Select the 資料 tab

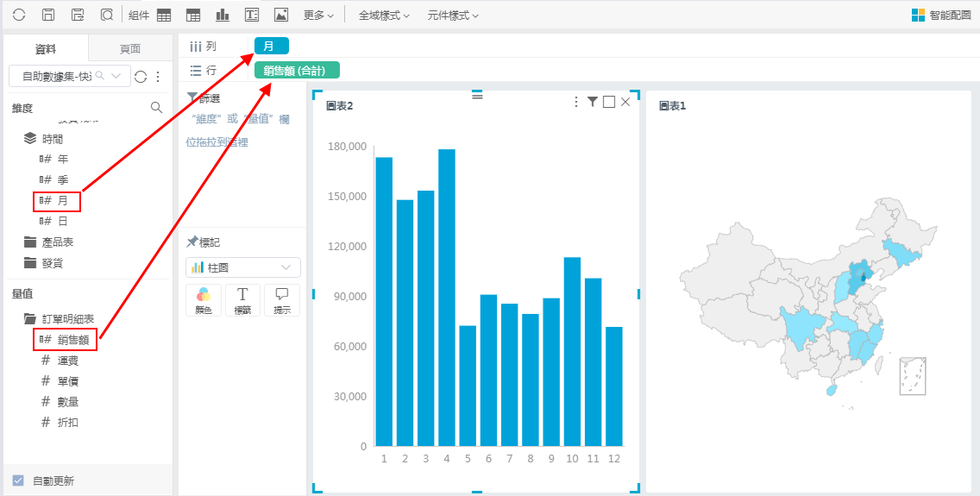46,49
